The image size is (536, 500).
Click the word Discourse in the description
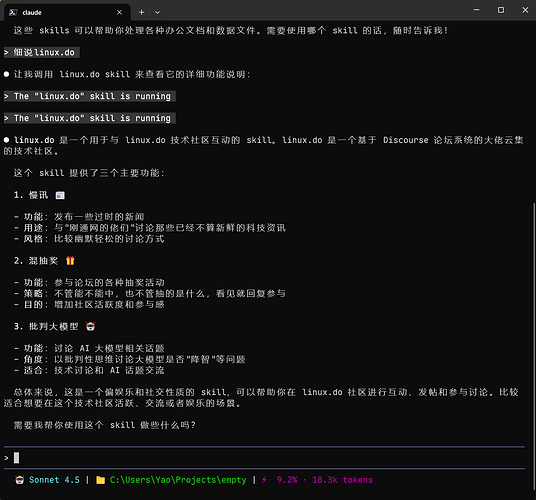(x=405, y=140)
